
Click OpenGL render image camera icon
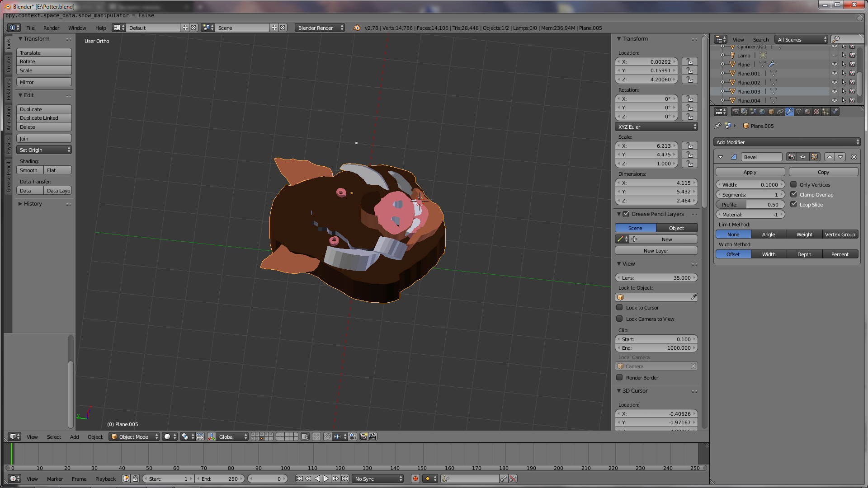363,436
